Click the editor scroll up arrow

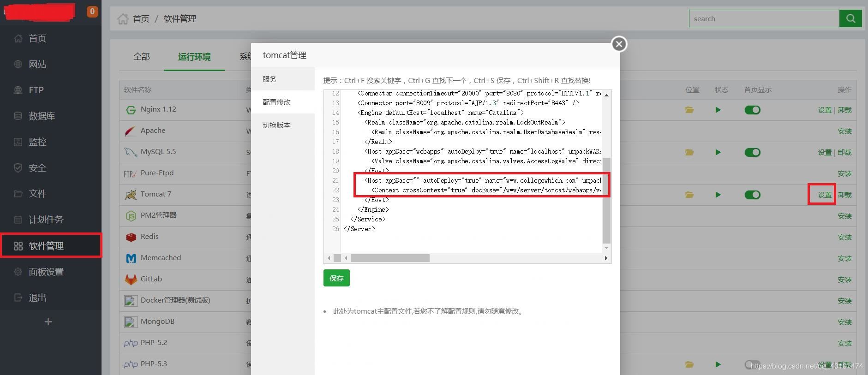pos(606,95)
